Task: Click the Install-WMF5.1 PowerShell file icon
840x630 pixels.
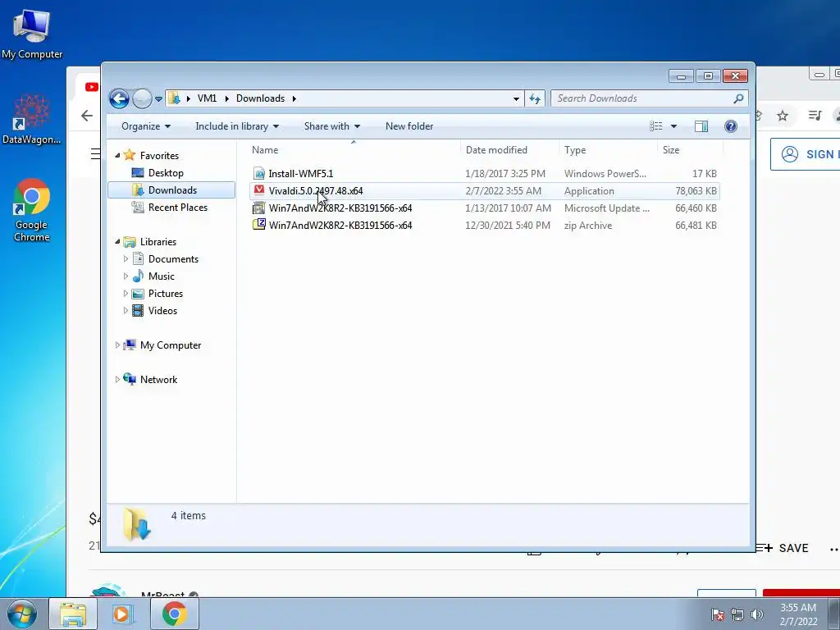Action: point(259,174)
